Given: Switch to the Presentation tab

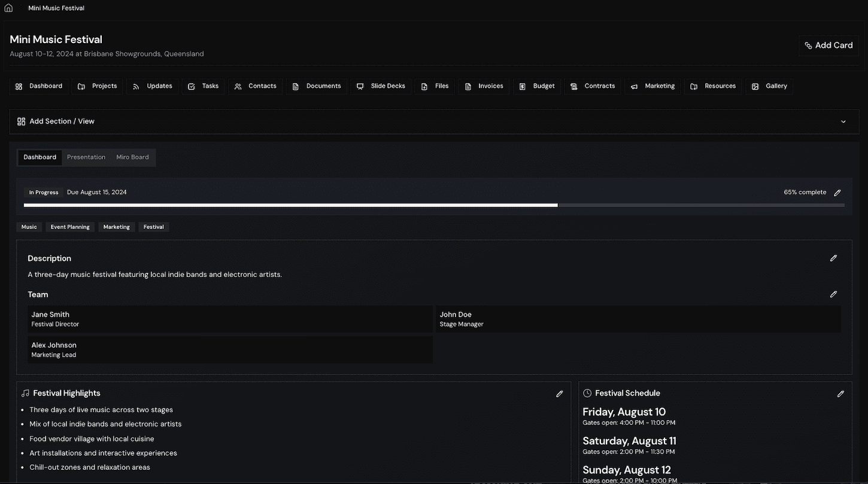Looking at the screenshot, I should pos(86,157).
